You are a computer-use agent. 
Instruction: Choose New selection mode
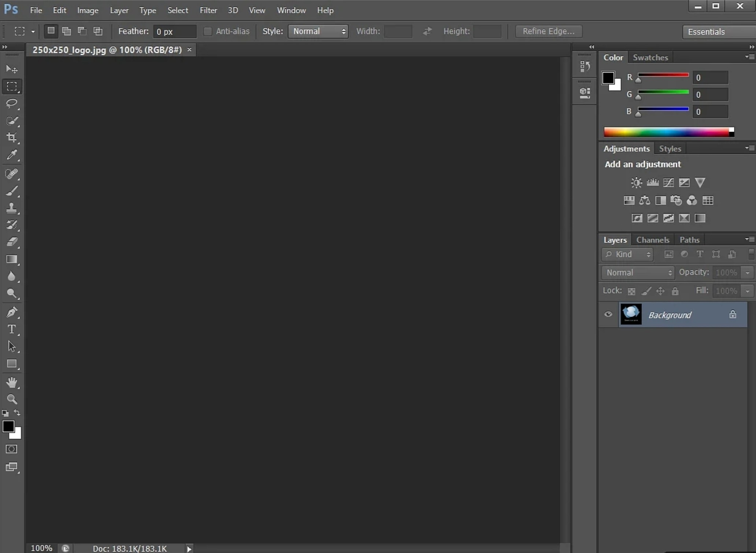(x=51, y=31)
